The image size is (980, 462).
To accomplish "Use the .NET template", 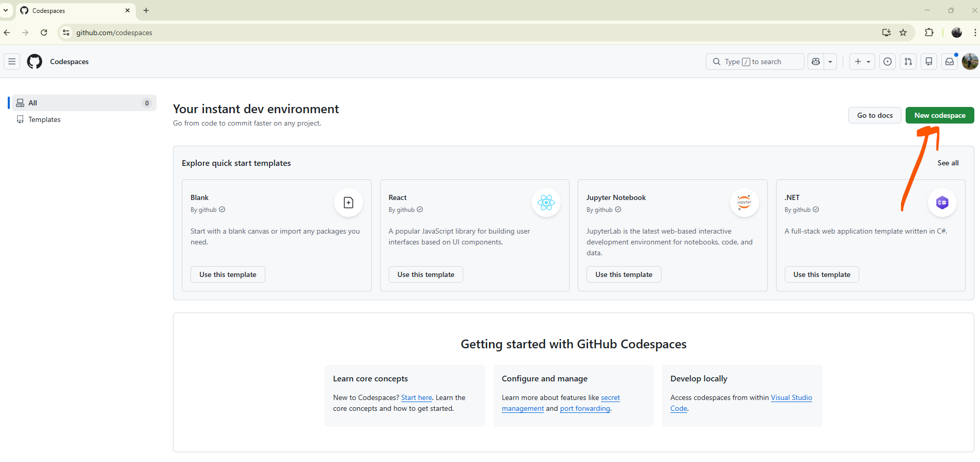I will 822,274.
